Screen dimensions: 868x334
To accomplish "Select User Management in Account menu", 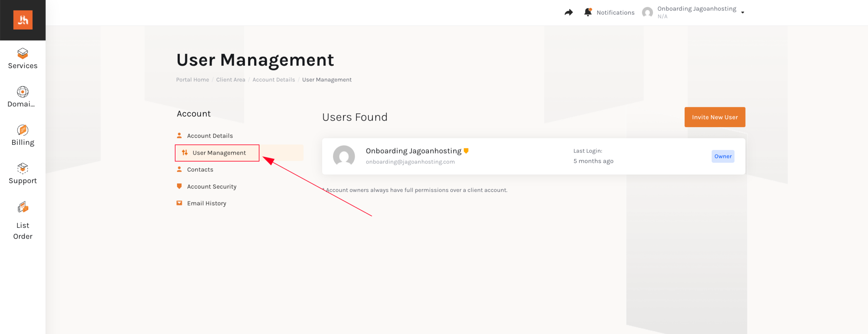I will (x=219, y=153).
